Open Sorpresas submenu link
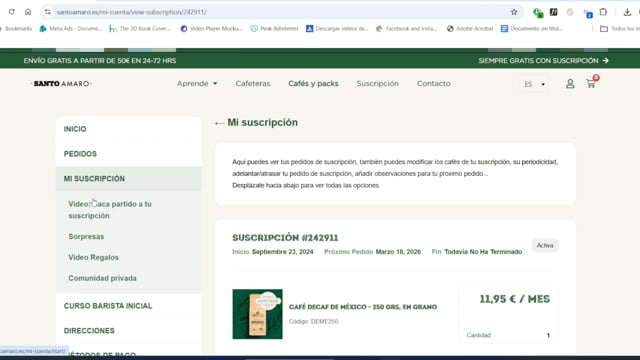 [86, 237]
